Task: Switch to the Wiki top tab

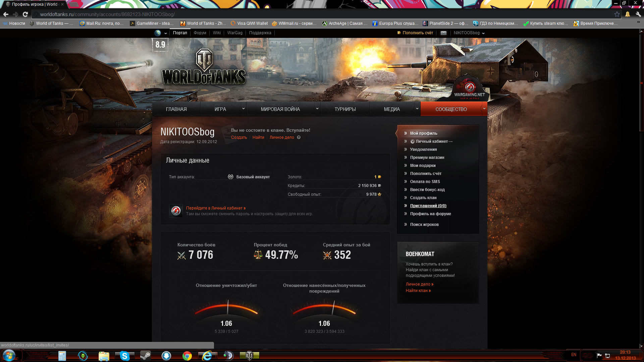Action: 217,33
